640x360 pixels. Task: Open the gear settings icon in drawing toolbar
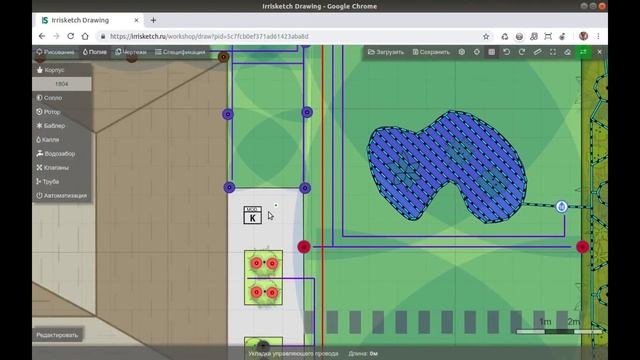(x=462, y=52)
